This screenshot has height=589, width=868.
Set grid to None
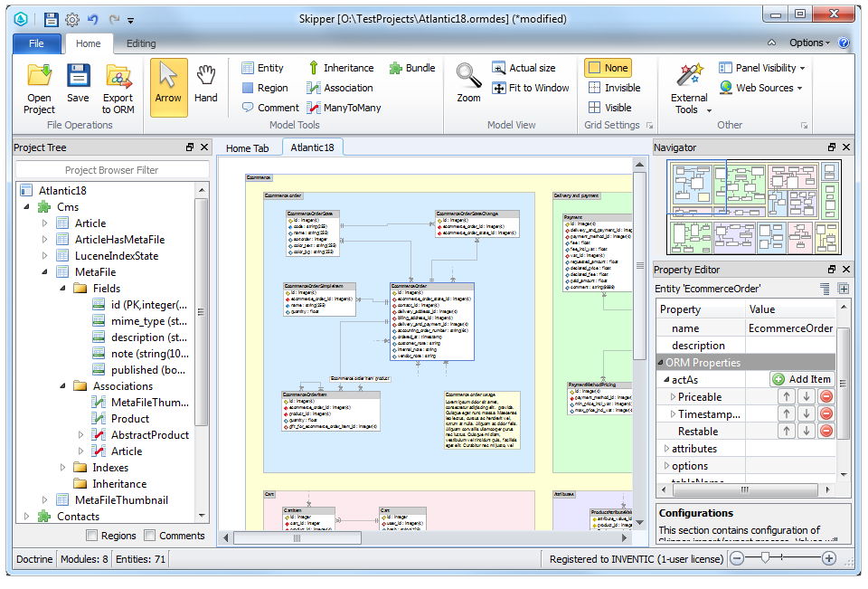click(609, 68)
